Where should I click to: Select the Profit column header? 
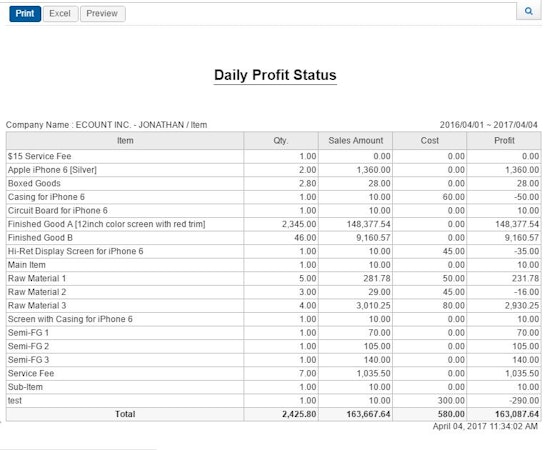504,141
